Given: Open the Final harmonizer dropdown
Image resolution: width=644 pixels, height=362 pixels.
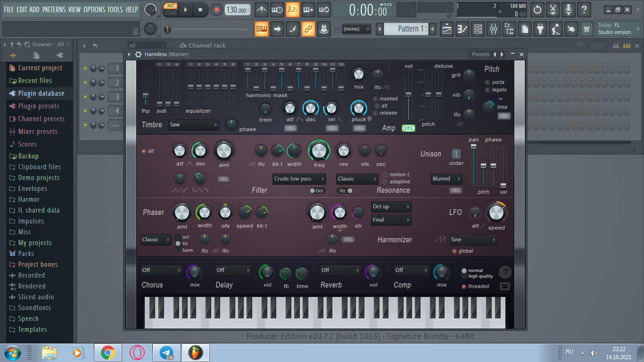Looking at the screenshot, I should click(391, 220).
